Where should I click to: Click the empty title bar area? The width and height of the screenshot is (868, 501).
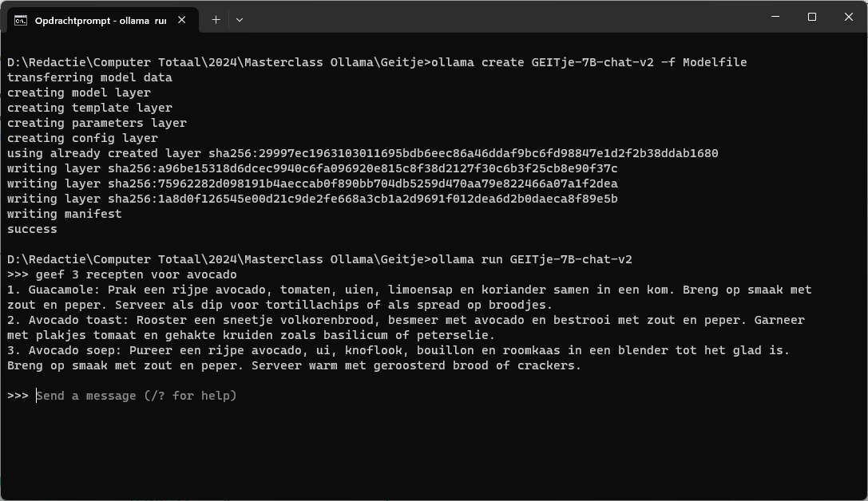click(x=495, y=17)
